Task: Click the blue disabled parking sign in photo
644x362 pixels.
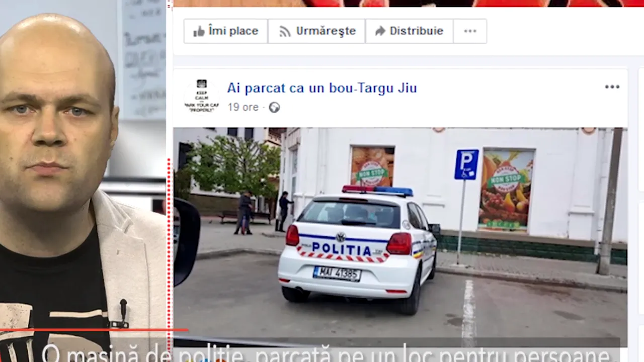Action: tap(466, 164)
